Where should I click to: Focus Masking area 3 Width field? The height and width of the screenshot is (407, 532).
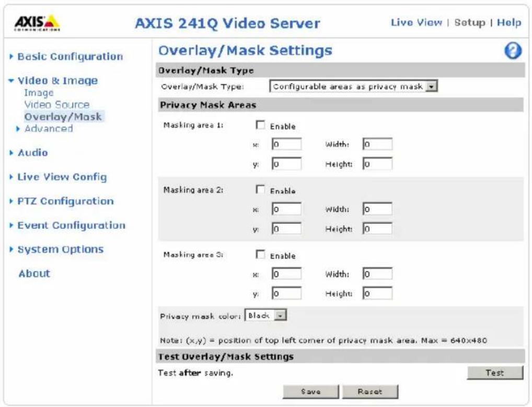point(377,274)
